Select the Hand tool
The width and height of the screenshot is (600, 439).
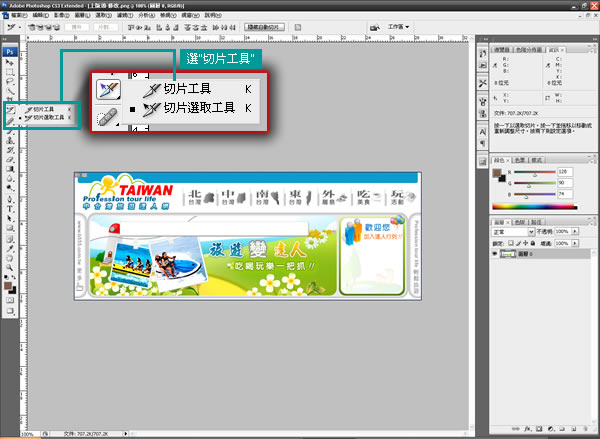10,258
